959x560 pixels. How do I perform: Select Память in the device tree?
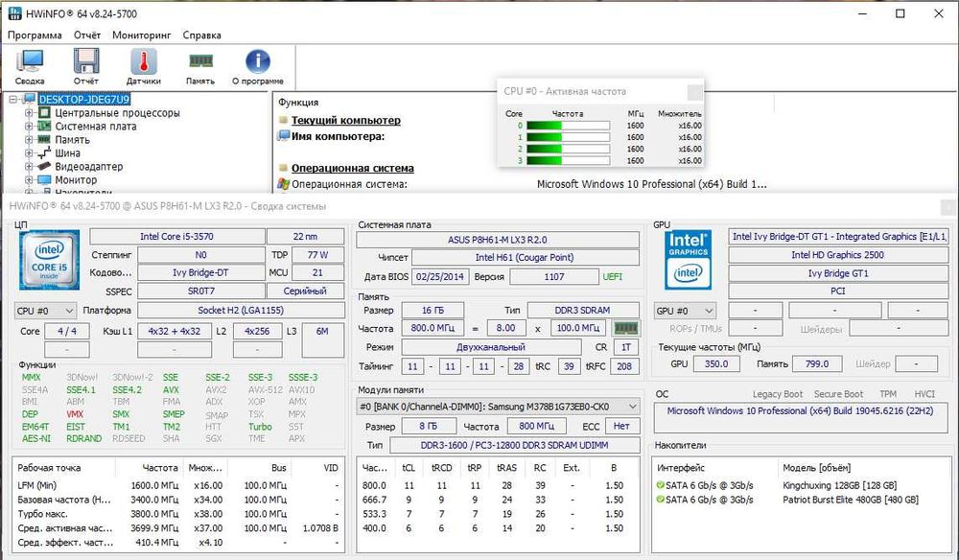[x=72, y=139]
